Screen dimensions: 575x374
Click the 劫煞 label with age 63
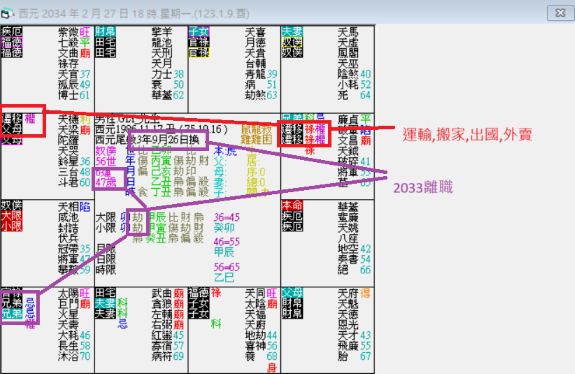[x=261, y=95]
